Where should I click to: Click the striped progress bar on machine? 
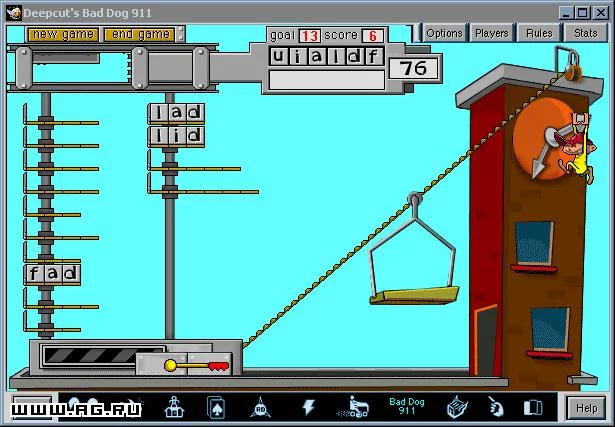point(104,355)
